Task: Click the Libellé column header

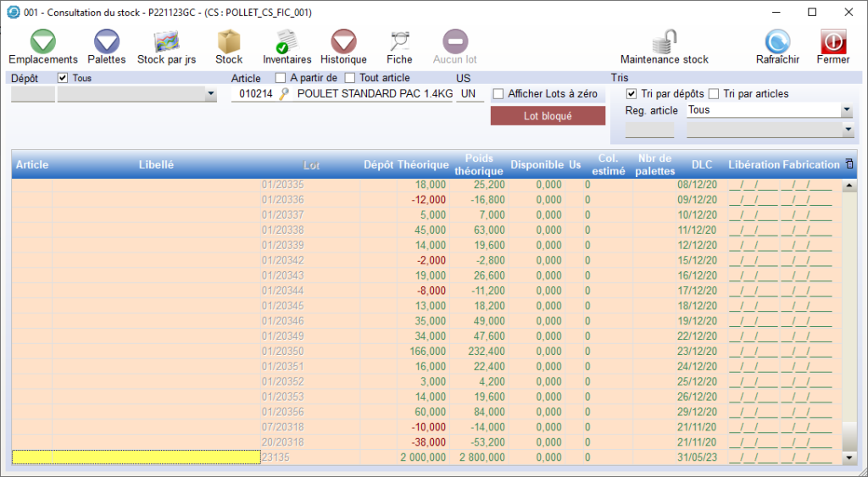Action: coord(156,164)
